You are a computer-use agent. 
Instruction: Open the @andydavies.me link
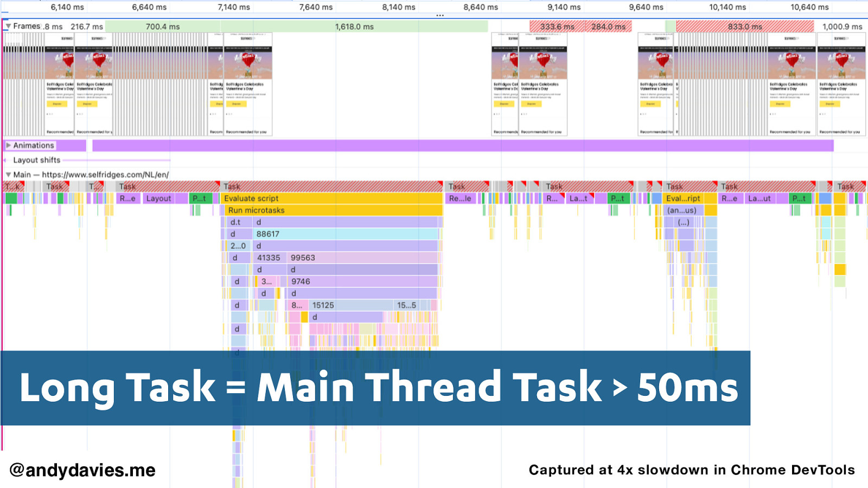pyautogui.click(x=82, y=470)
